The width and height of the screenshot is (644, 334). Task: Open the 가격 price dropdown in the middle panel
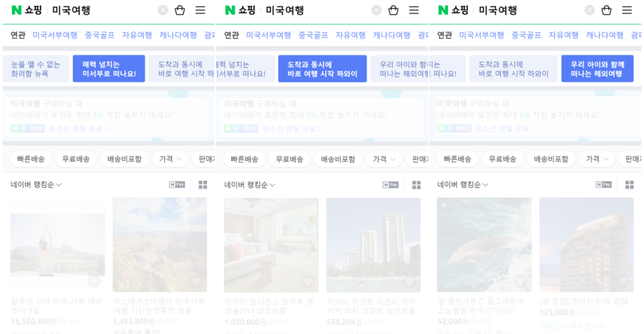(383, 159)
